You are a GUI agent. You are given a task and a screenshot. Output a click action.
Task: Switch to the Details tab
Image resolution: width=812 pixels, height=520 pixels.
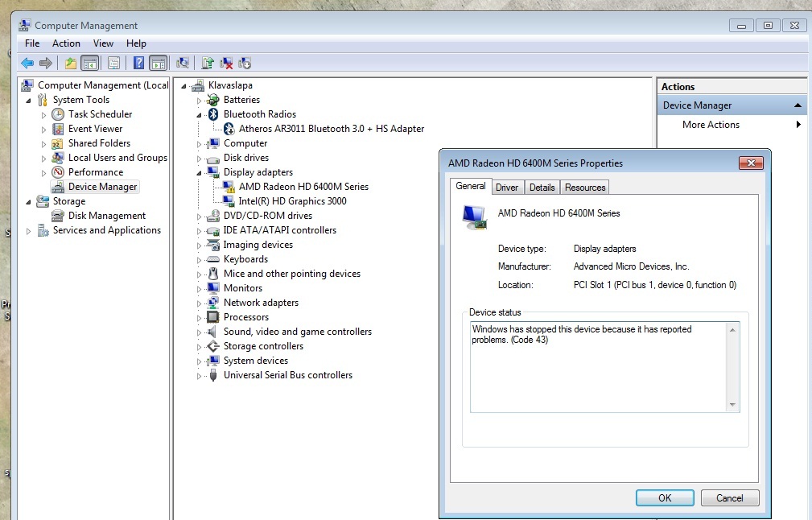click(542, 188)
